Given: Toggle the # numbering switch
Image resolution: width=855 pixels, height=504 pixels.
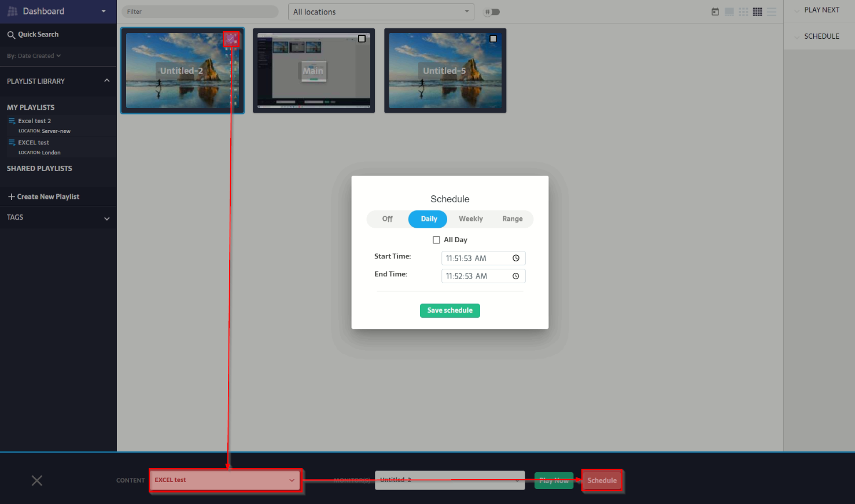Looking at the screenshot, I should [x=492, y=12].
